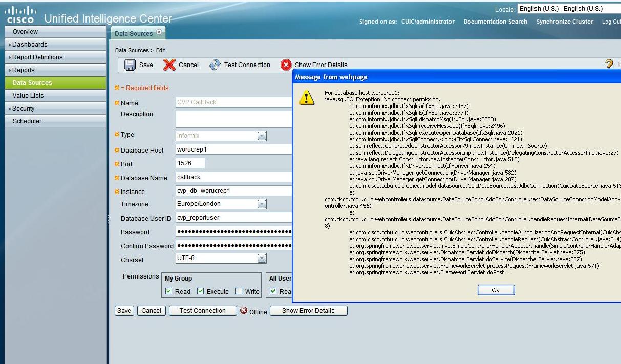Click the bottom Save button

[123, 311]
